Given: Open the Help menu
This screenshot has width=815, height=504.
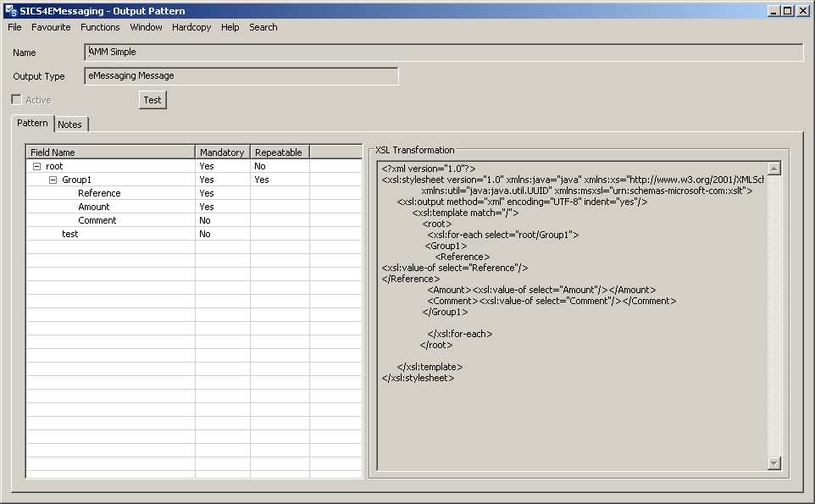Looking at the screenshot, I should coord(230,27).
